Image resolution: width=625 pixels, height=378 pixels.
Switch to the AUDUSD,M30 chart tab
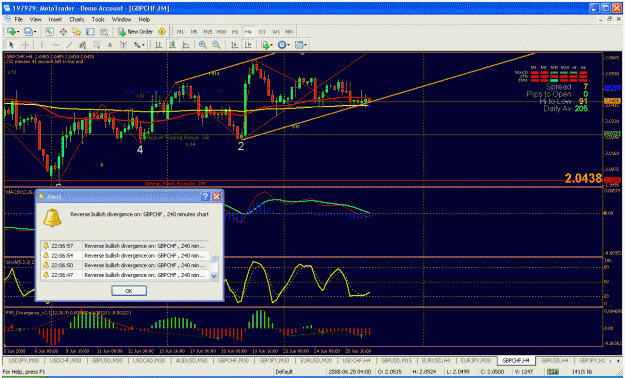pos(191,360)
